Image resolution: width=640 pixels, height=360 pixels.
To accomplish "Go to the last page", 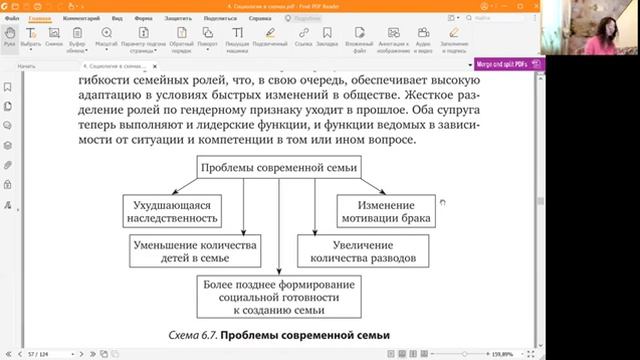I will pyautogui.click(x=93, y=354).
